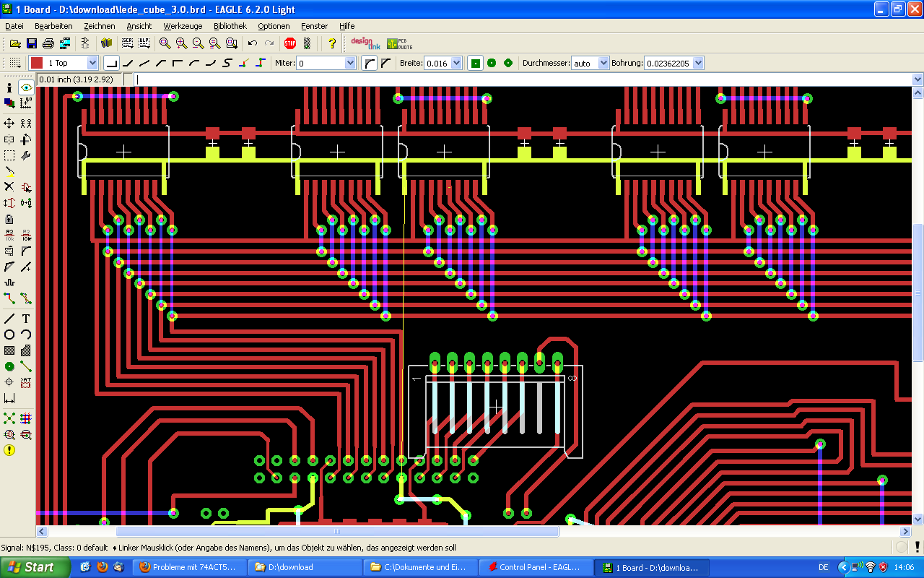The width and height of the screenshot is (924, 578).
Task: Open a file with the Open toolbar icon
Action: tap(14, 43)
